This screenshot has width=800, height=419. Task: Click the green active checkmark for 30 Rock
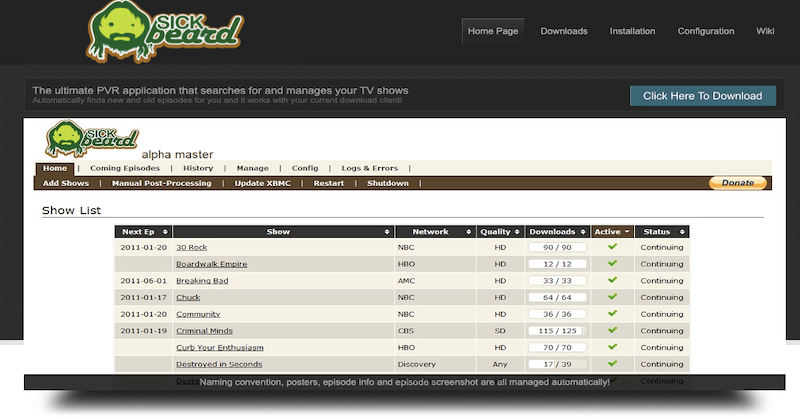612,247
